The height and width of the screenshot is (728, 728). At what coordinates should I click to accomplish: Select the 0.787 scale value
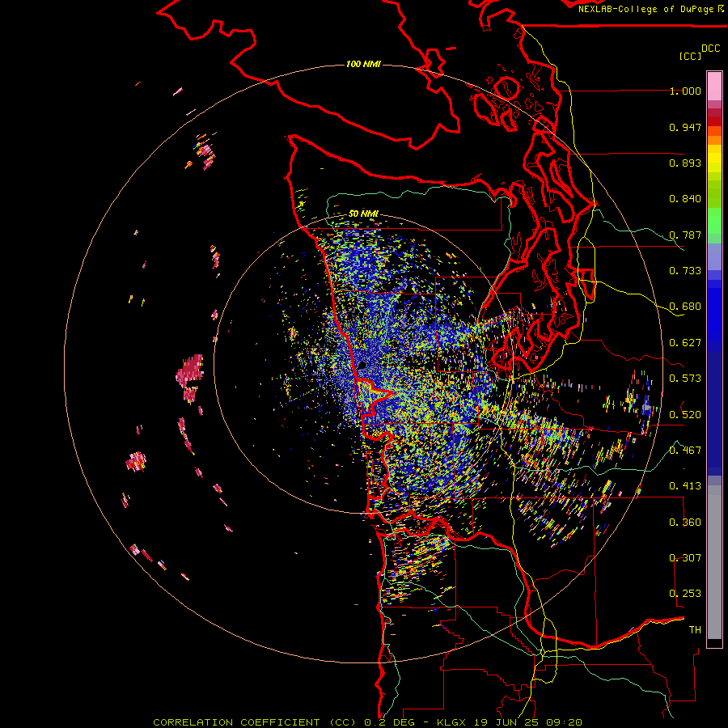(685, 235)
